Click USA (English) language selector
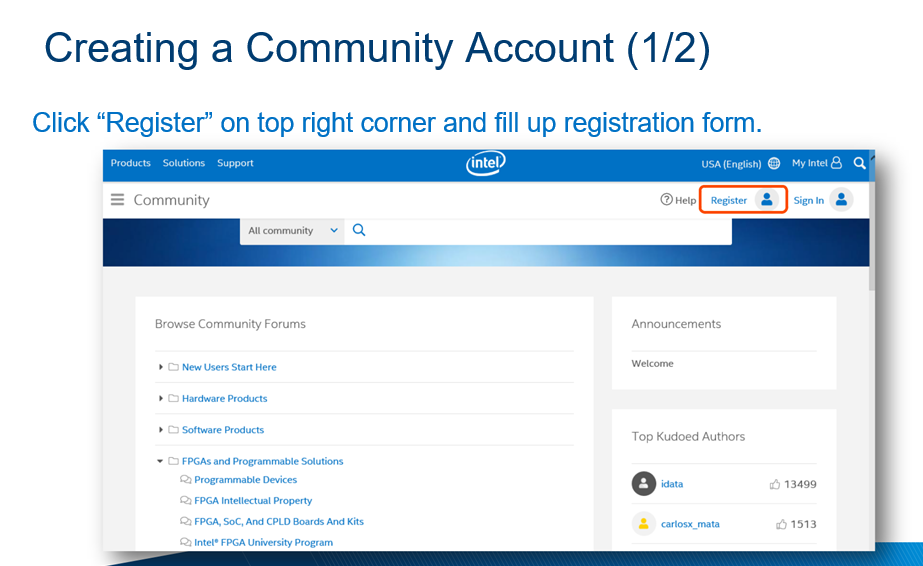Screen dimensions: 923x566 (x=731, y=164)
